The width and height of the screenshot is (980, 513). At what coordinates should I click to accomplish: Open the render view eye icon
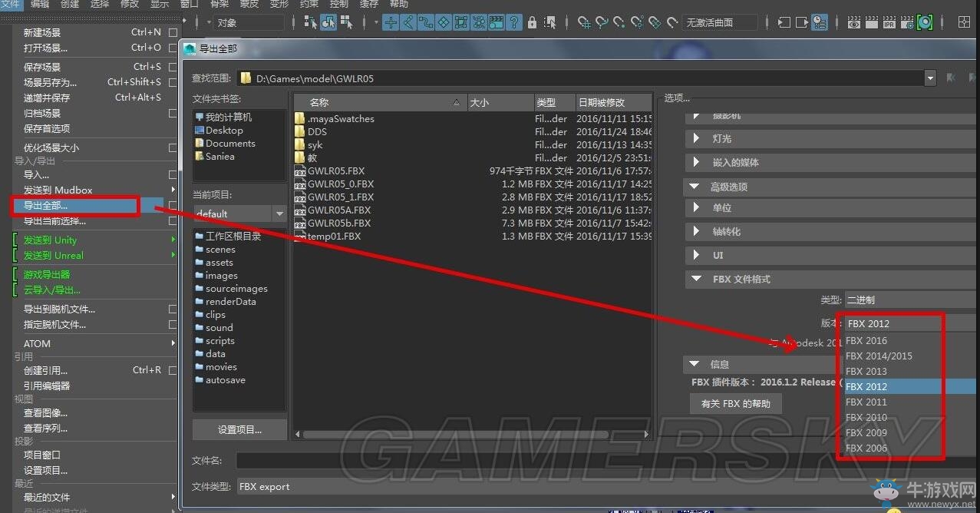click(854, 22)
